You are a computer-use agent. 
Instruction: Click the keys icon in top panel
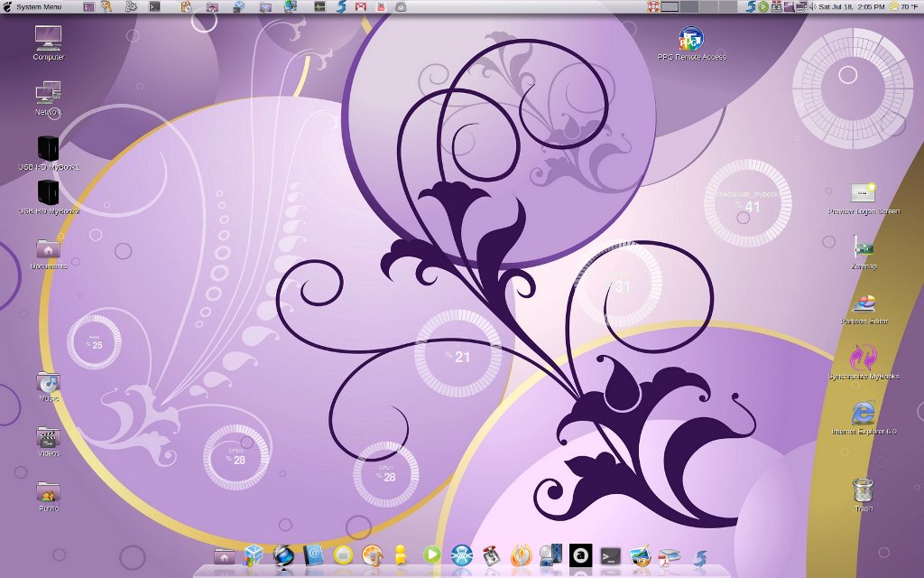click(x=106, y=6)
